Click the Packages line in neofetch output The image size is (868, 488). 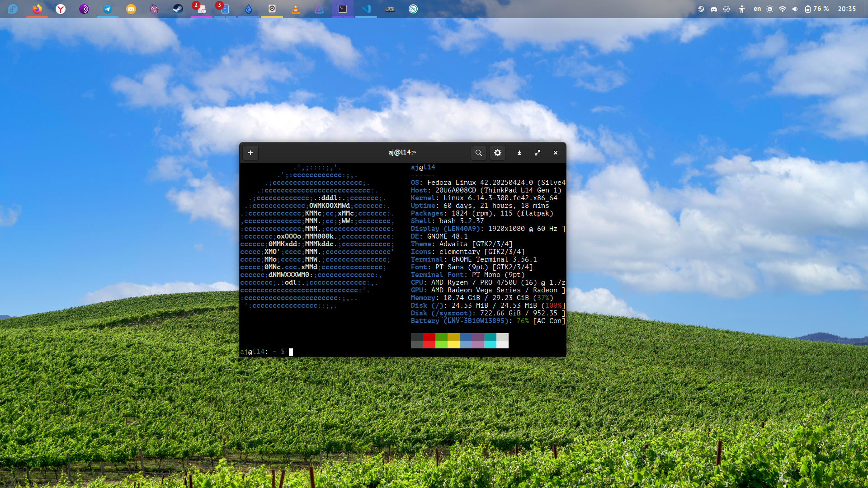pos(482,213)
